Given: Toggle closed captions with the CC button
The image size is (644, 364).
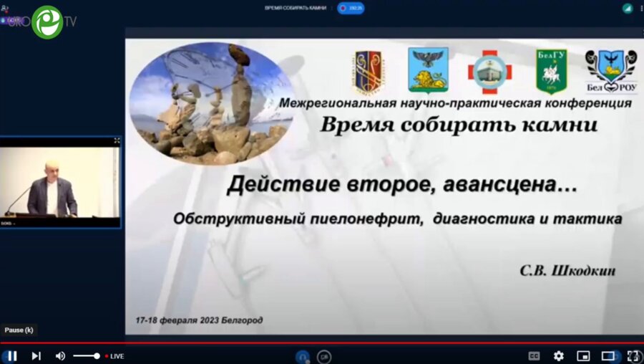Looking at the screenshot, I should 534,356.
